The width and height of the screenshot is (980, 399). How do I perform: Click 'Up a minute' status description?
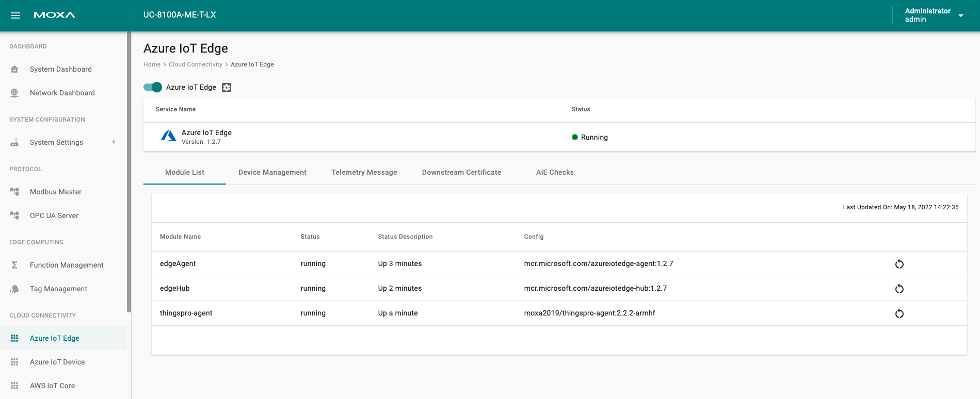pos(398,313)
